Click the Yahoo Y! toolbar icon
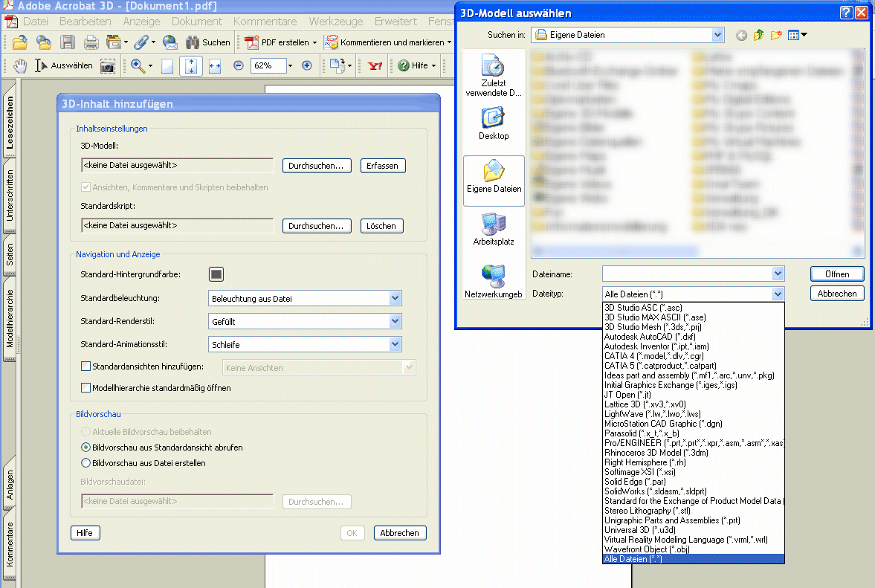This screenshot has width=875, height=588. [375, 66]
